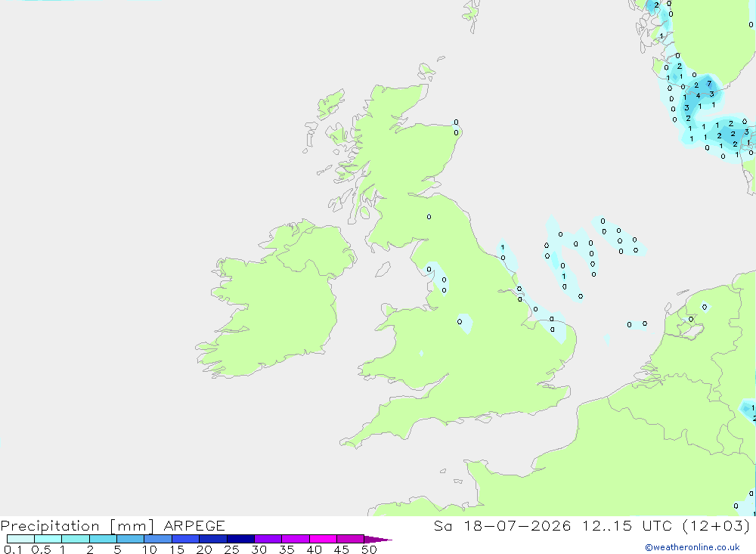Pick the 40–45 mm magenta legend swatch
The height and width of the screenshot is (554, 756).
point(323,539)
